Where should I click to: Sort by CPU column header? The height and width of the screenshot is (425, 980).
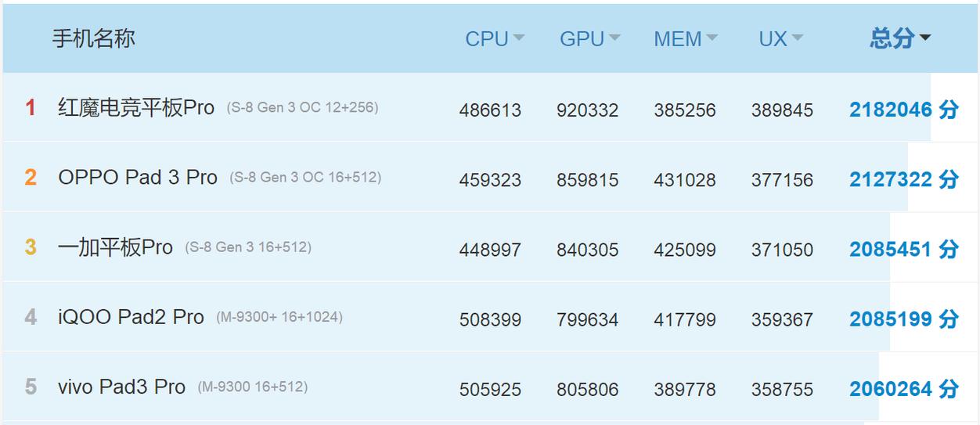(495, 39)
